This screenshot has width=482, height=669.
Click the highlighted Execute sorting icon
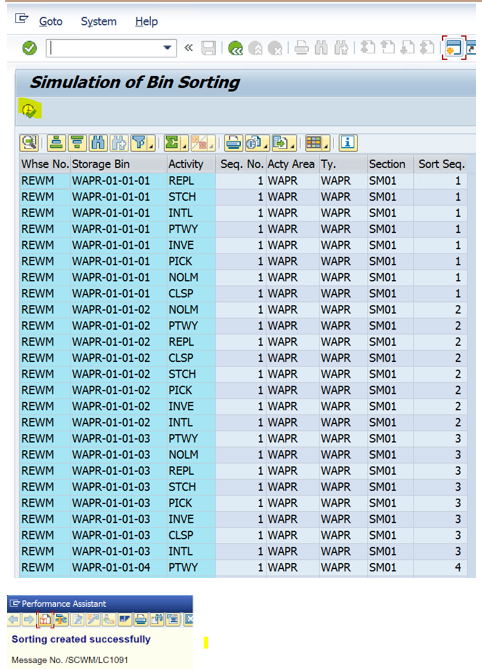(29, 111)
